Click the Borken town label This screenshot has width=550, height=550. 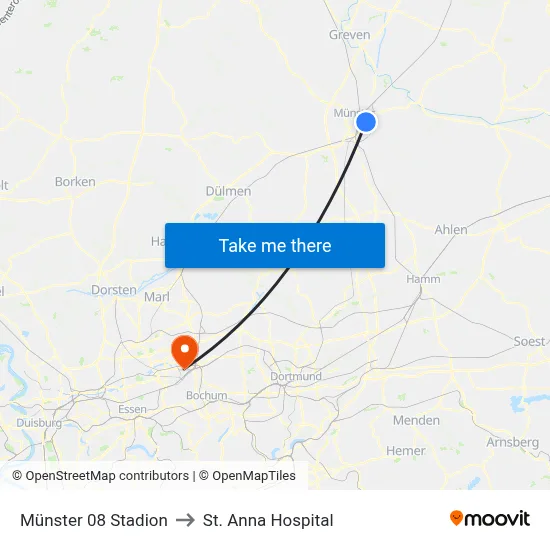75,182
